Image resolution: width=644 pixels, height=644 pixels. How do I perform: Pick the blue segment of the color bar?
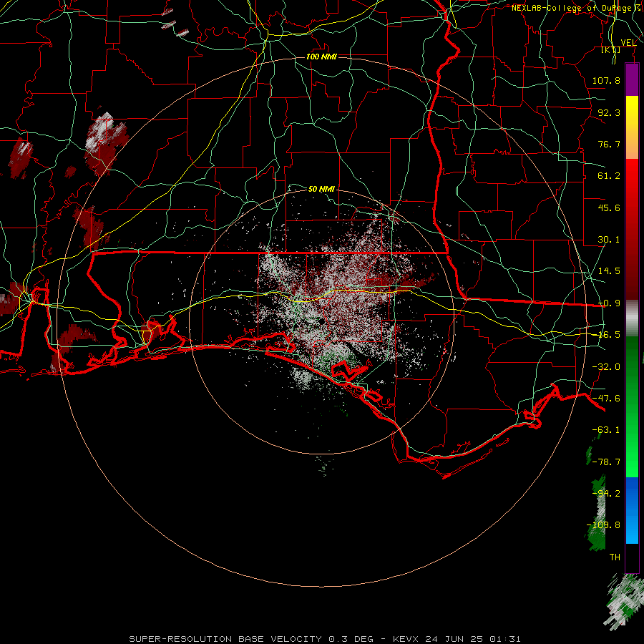632,510
